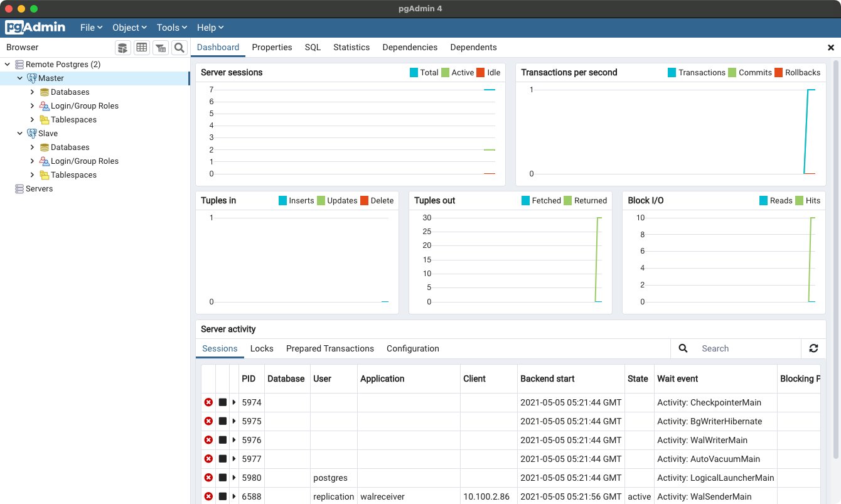Cancel active query for PID 5977
The width and height of the screenshot is (841, 504).
point(223,459)
